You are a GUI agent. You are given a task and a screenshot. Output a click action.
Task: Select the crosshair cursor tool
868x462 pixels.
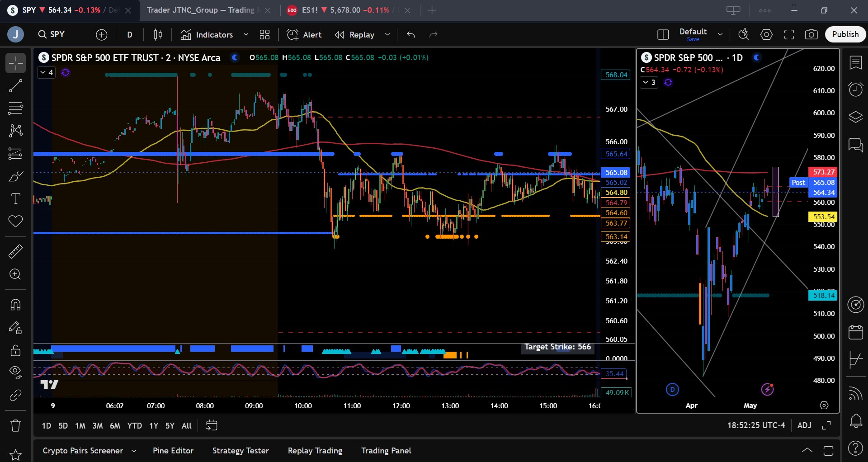coord(15,63)
